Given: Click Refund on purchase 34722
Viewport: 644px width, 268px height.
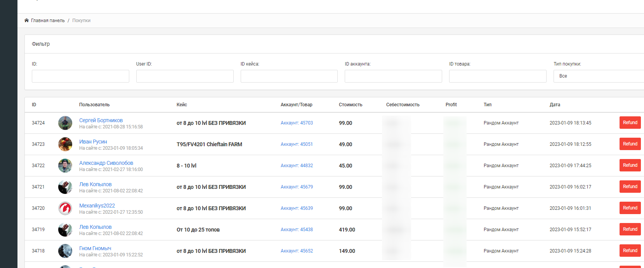Looking at the screenshot, I should point(630,165).
